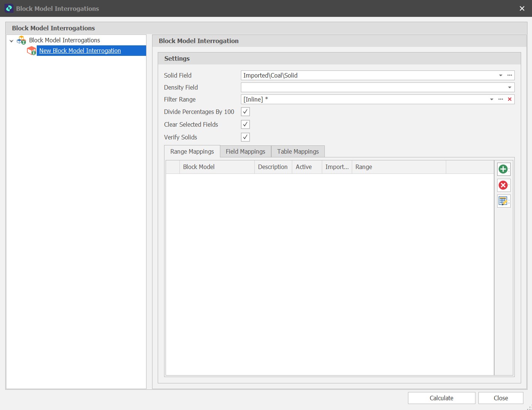Viewport: 532px width, 410px height.
Task: Open the Table Mappings tab
Action: point(298,151)
